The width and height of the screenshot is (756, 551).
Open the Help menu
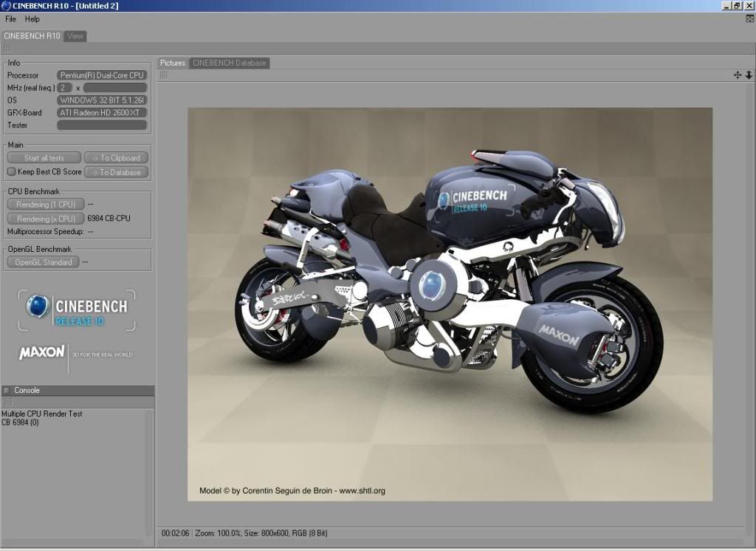click(32, 18)
